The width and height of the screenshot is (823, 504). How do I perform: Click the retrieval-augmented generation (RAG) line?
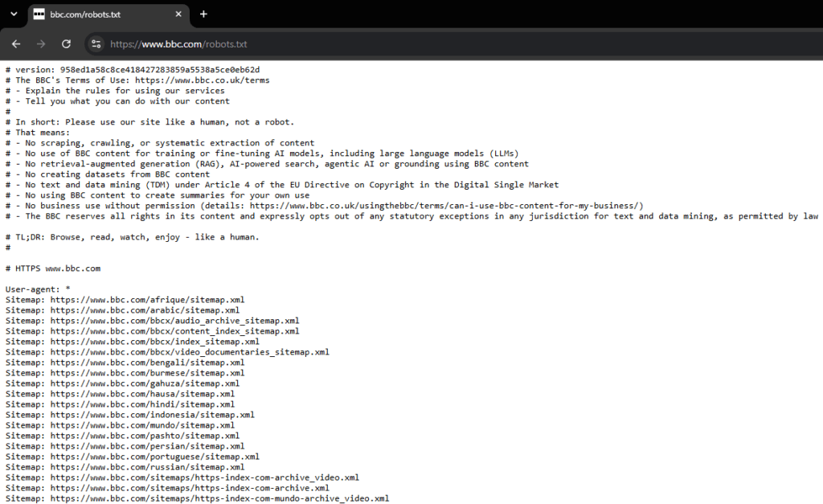[267, 164]
